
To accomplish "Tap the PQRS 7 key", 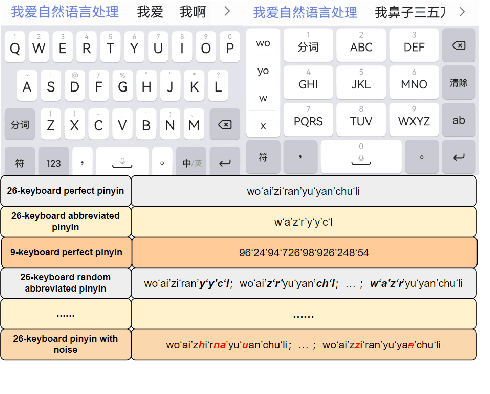I will [x=308, y=120].
